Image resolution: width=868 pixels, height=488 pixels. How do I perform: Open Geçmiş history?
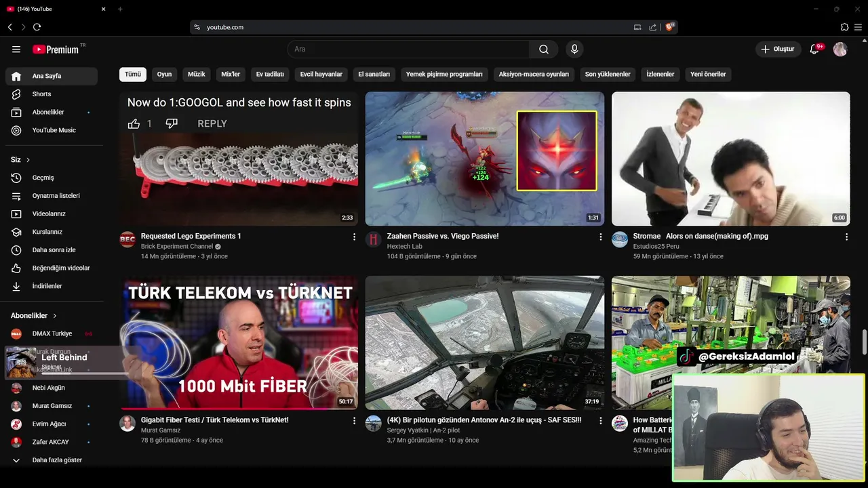tap(52, 178)
